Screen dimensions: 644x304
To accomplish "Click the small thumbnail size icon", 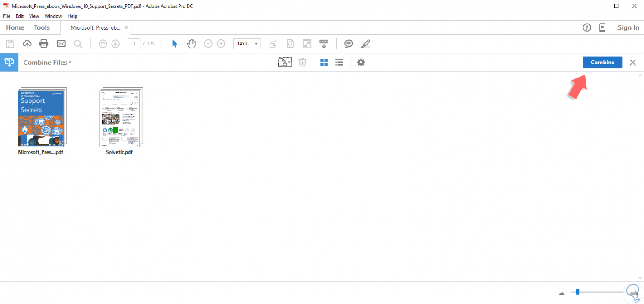I will tap(562, 294).
